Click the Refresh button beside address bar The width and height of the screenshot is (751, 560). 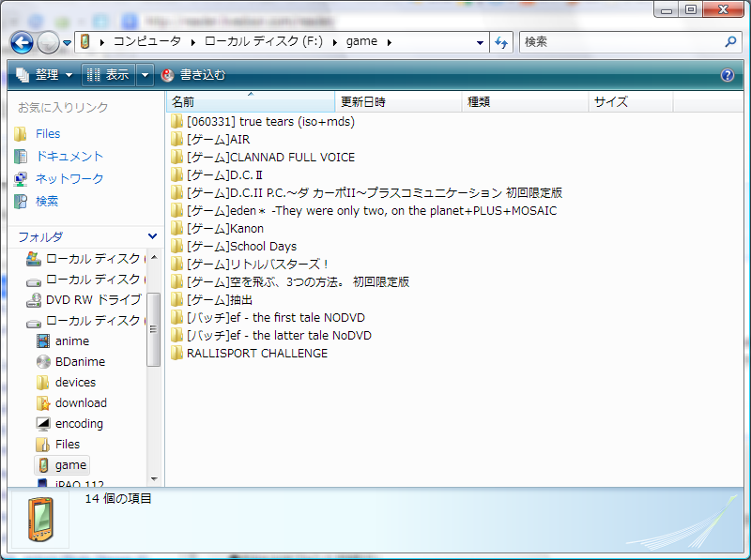(501, 42)
